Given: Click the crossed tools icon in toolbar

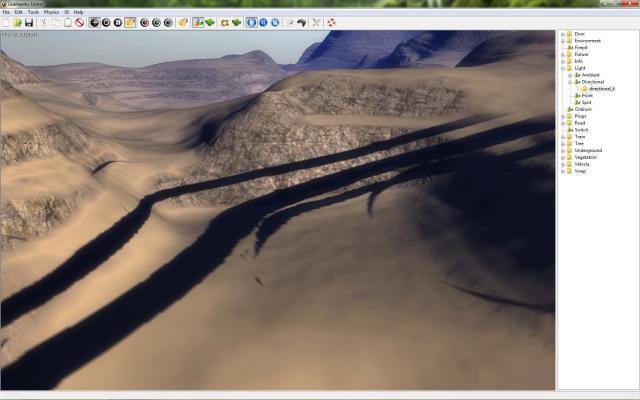Looking at the screenshot, I should point(316,22).
